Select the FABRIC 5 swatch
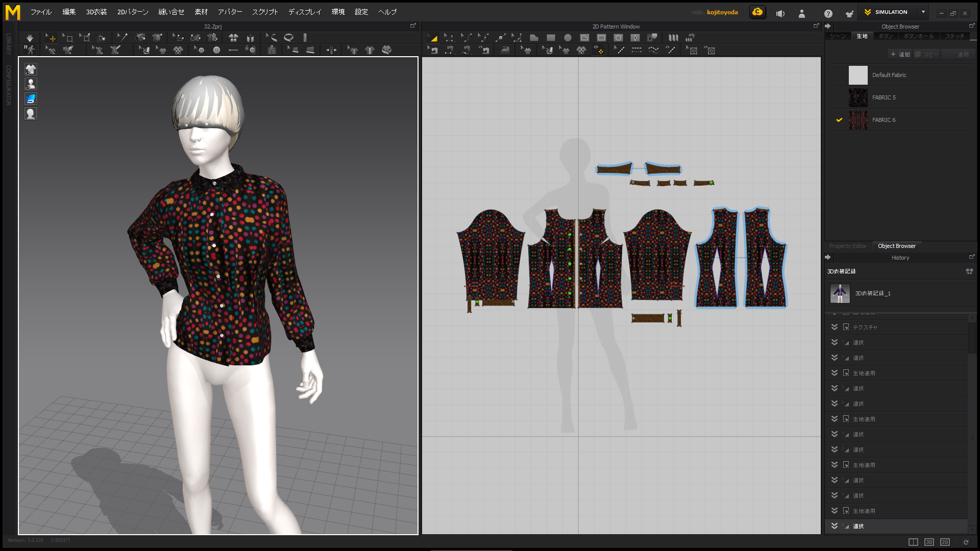The image size is (980, 551). pyautogui.click(x=858, y=97)
